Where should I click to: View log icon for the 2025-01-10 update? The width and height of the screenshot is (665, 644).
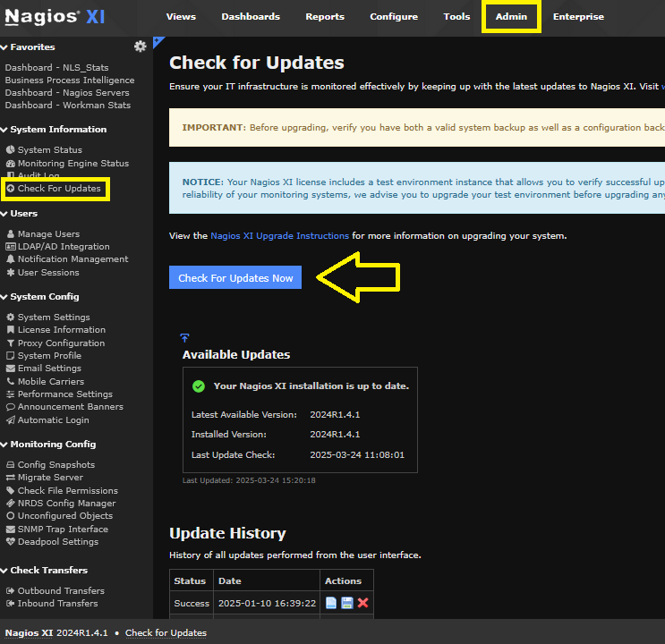tap(331, 603)
